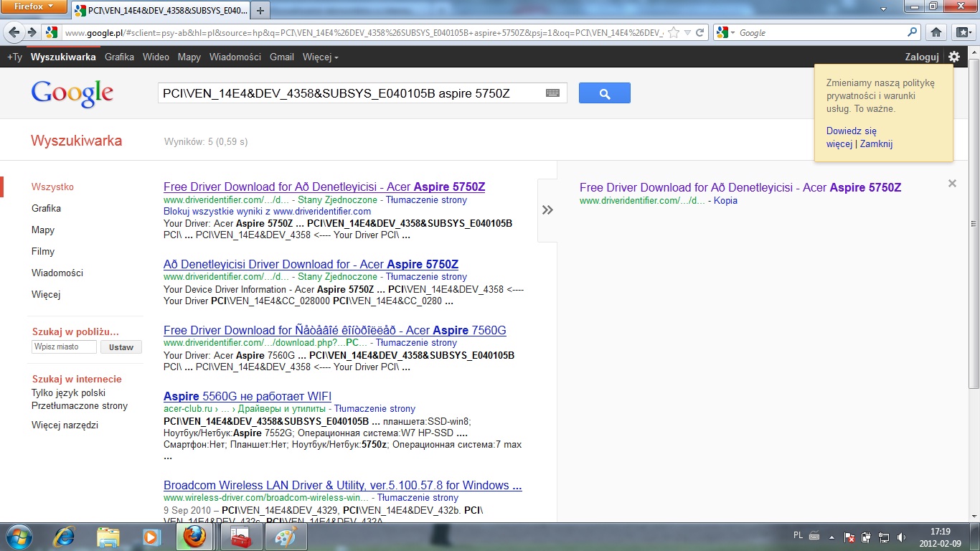Expand the Więcej dropdown in the Google bar

(x=320, y=57)
